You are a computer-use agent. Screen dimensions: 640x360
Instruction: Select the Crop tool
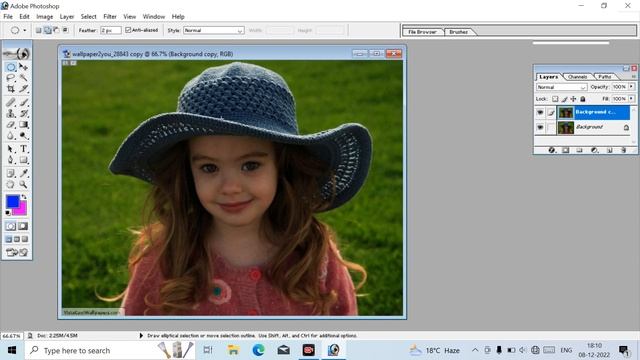coord(11,89)
